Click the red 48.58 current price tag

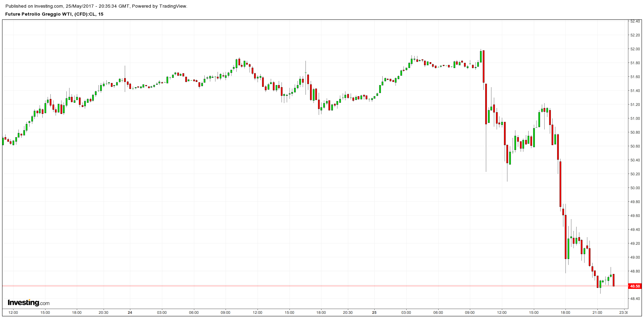point(635,286)
